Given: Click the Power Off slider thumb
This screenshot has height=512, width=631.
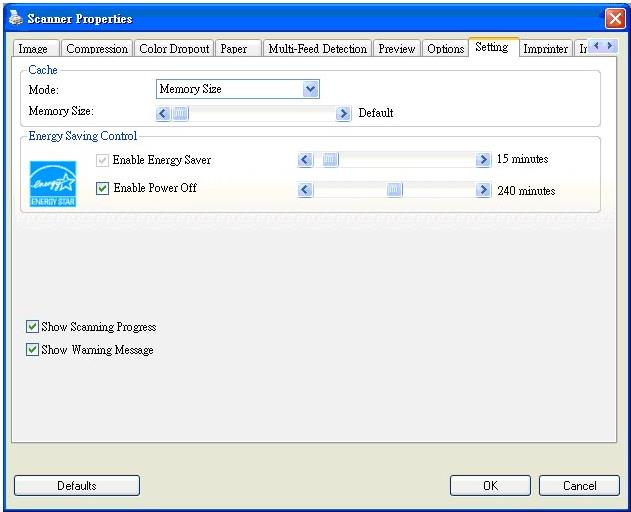Looking at the screenshot, I should (394, 190).
